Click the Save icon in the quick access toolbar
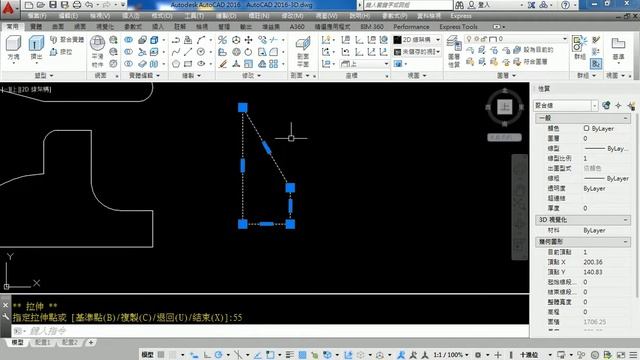Viewport: 640px width, 360px height. click(x=53, y=5)
